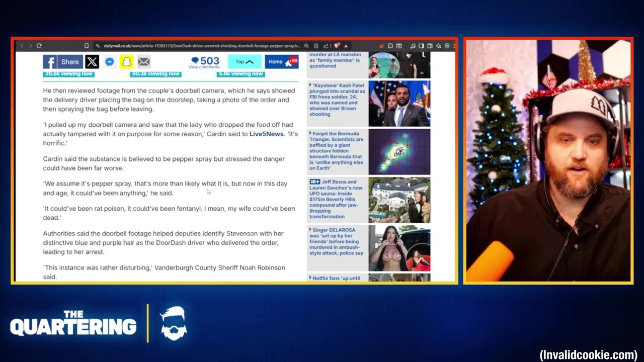644x362 pixels.
Task: Click the address bar URL
Action: click(201, 46)
